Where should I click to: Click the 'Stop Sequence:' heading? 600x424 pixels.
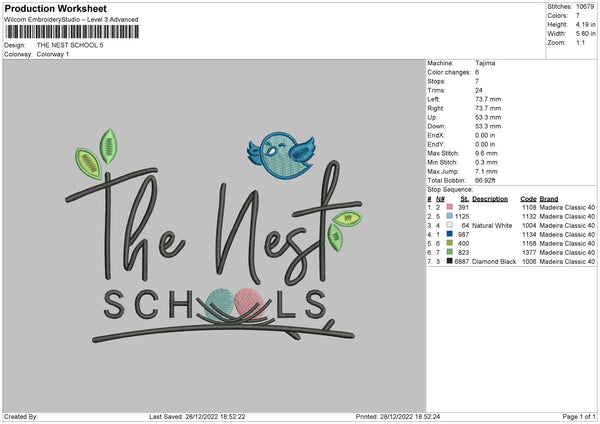pyautogui.click(x=450, y=189)
